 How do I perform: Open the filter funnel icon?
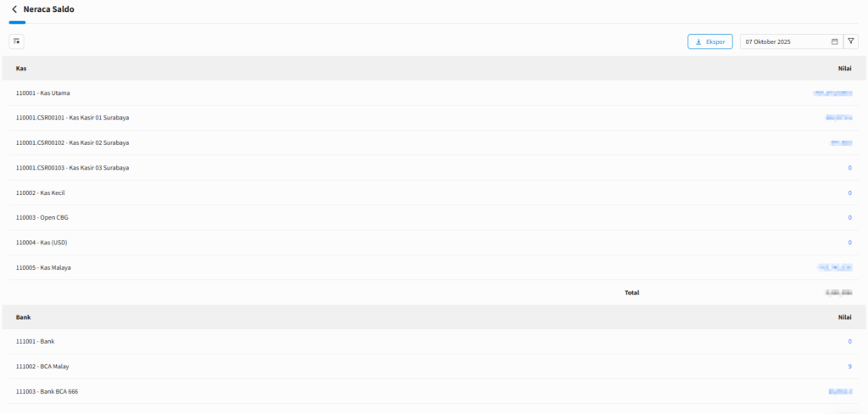click(x=852, y=41)
